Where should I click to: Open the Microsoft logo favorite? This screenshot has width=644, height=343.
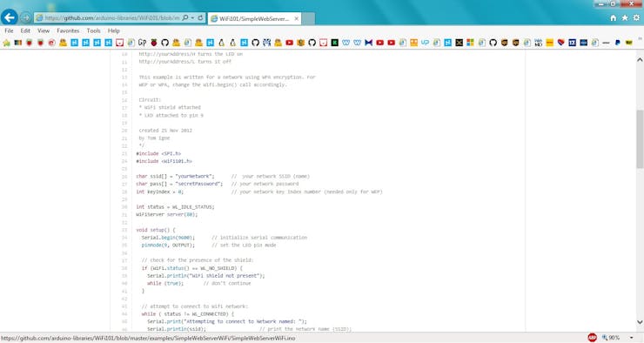(470, 43)
